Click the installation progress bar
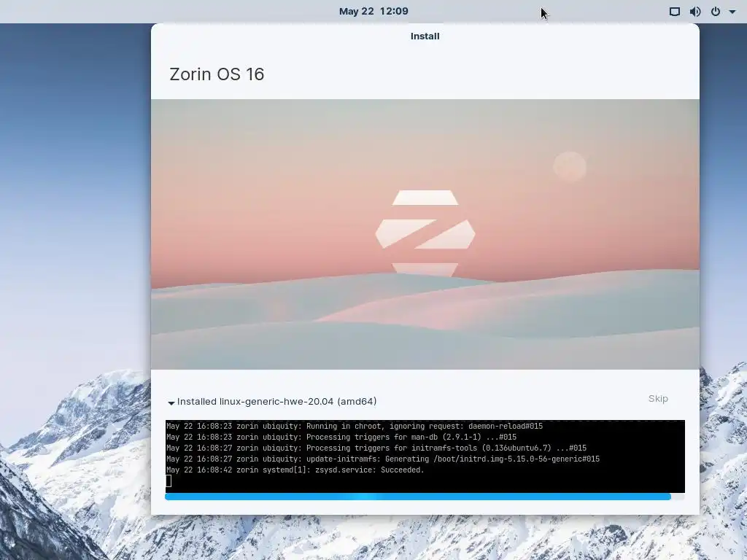The width and height of the screenshot is (747, 560). coord(425,497)
